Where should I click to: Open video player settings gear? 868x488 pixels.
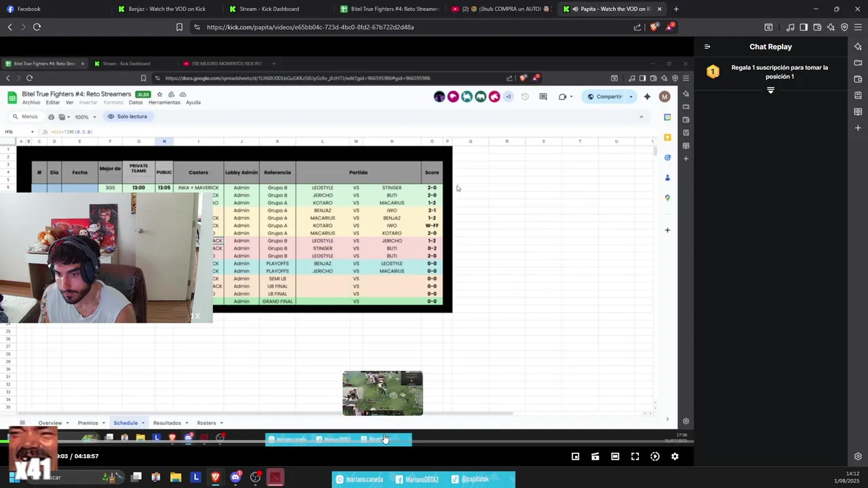[x=675, y=457]
